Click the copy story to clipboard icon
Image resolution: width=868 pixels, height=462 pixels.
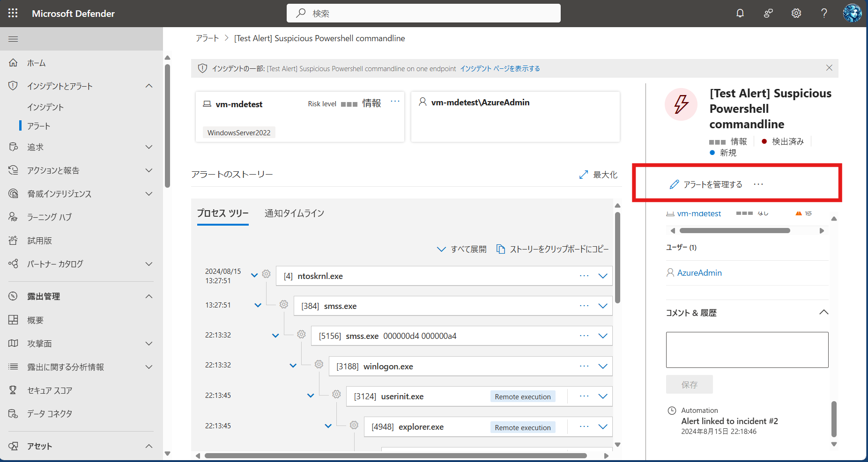(501, 249)
